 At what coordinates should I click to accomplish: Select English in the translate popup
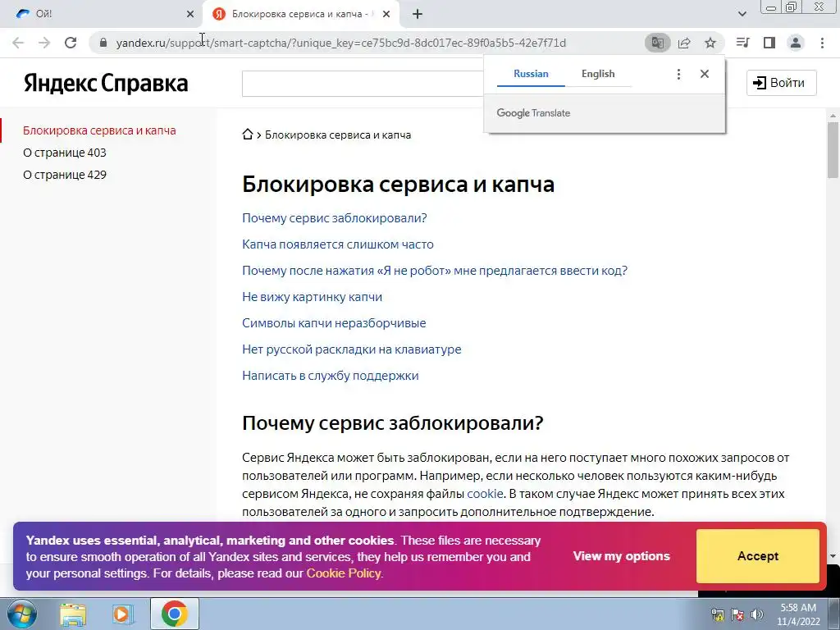tap(598, 74)
